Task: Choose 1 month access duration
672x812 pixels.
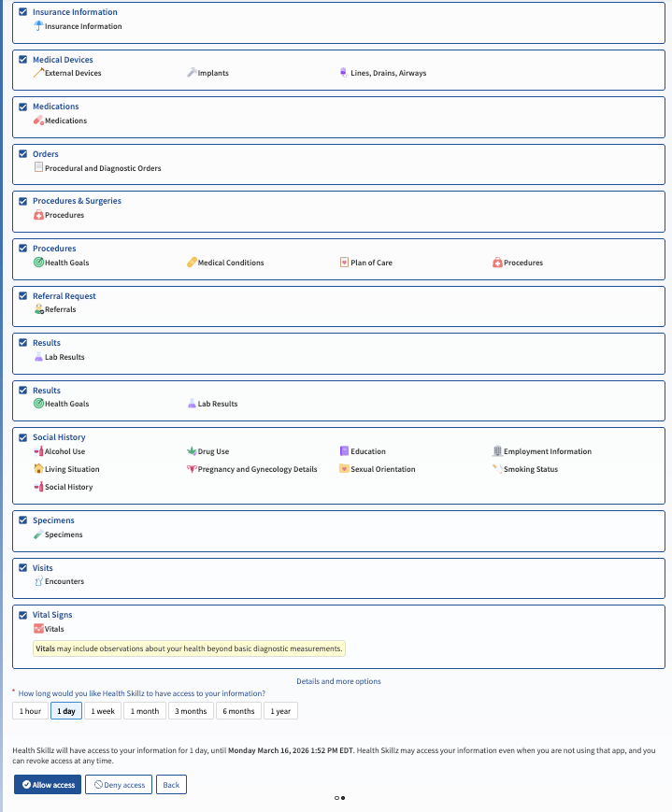Action: coord(145,711)
